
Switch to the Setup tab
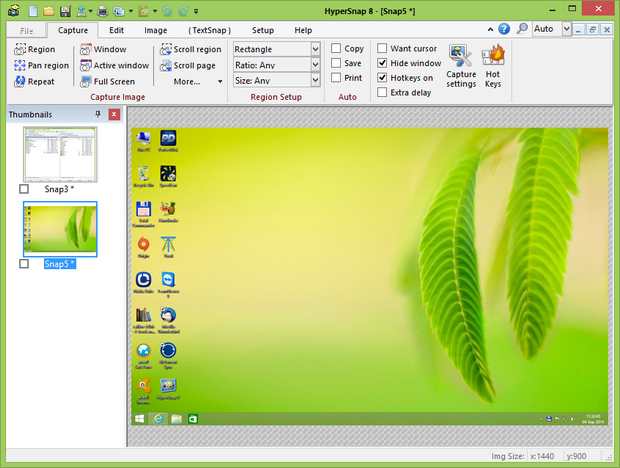coord(263,30)
